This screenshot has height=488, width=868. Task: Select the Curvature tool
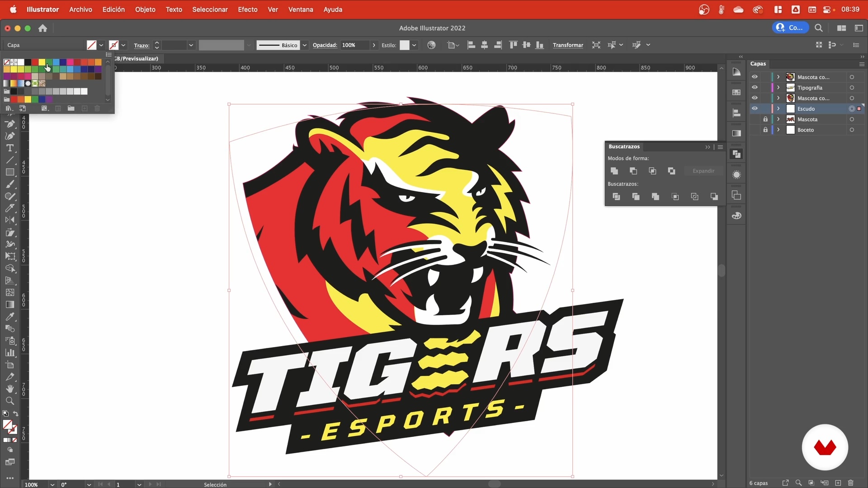[x=9, y=136]
